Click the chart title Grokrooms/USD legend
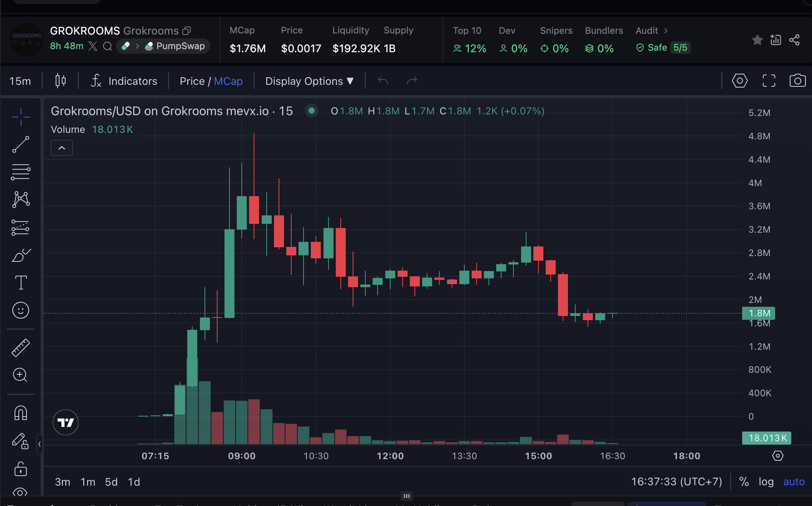Image resolution: width=812 pixels, height=506 pixels. pos(172,111)
